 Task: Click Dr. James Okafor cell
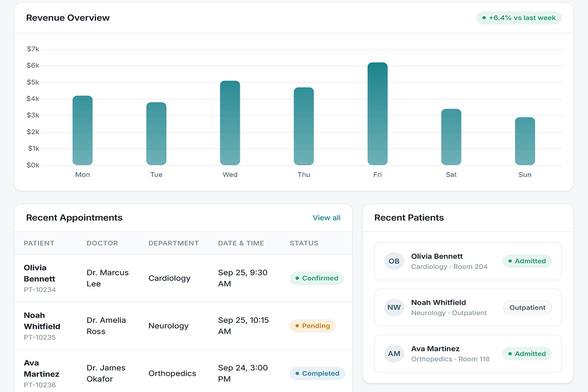[106, 373]
